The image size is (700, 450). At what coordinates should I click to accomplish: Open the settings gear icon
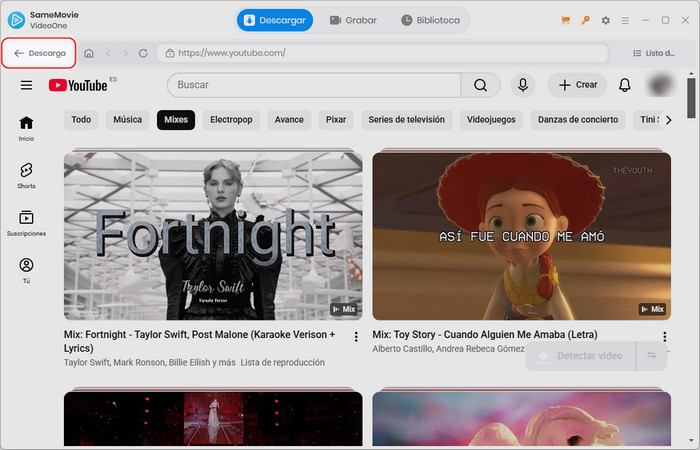pyautogui.click(x=605, y=20)
